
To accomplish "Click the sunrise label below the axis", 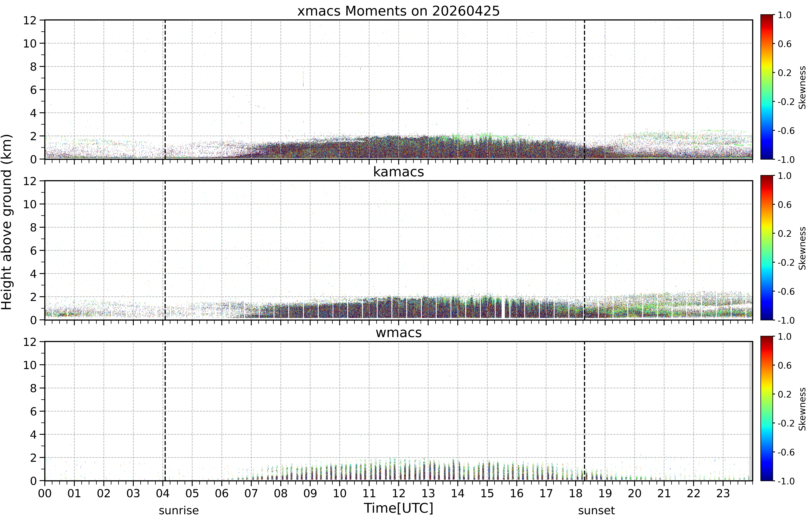I will (179, 510).
